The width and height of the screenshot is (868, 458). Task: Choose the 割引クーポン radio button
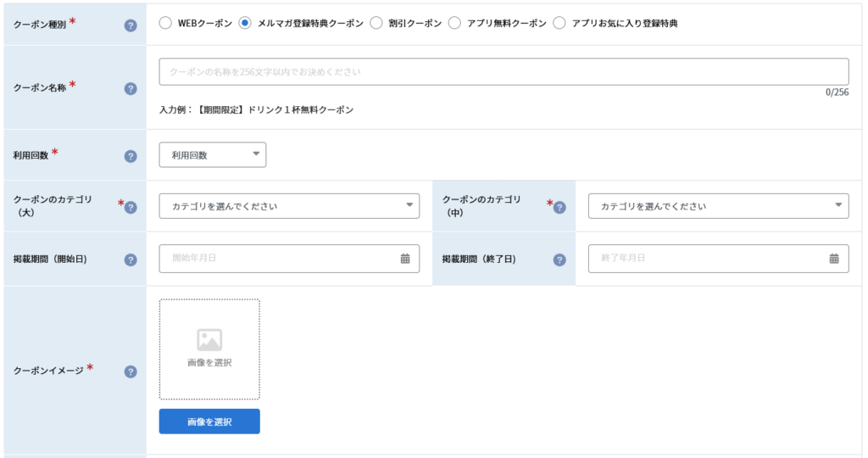(x=376, y=23)
